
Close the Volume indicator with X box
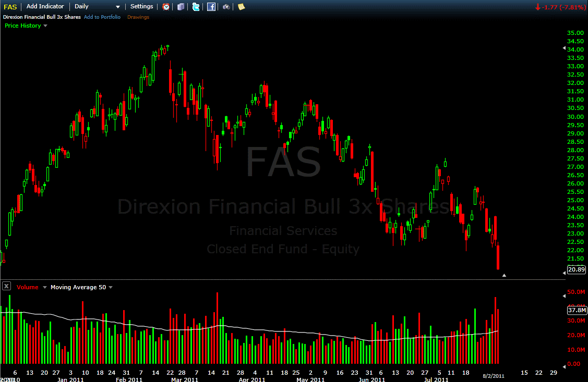click(x=6, y=286)
